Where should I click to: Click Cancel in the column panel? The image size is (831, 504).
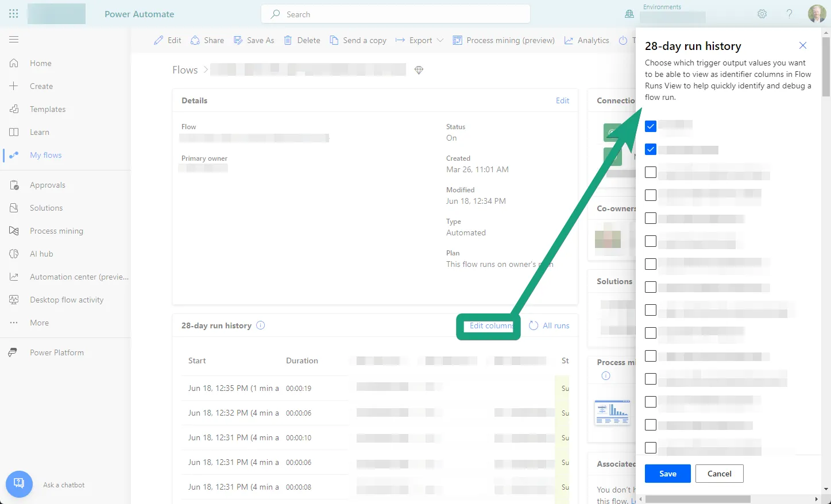[720, 474]
